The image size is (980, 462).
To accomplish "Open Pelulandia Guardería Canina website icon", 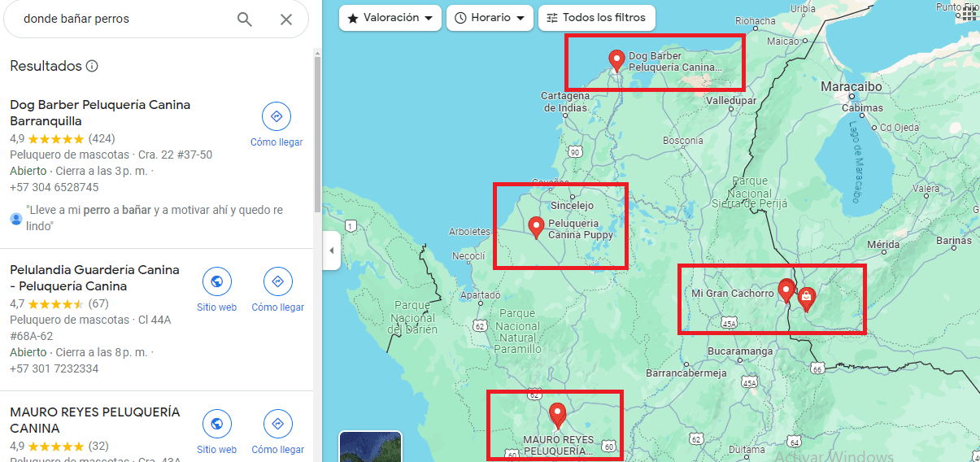I will click(x=216, y=282).
